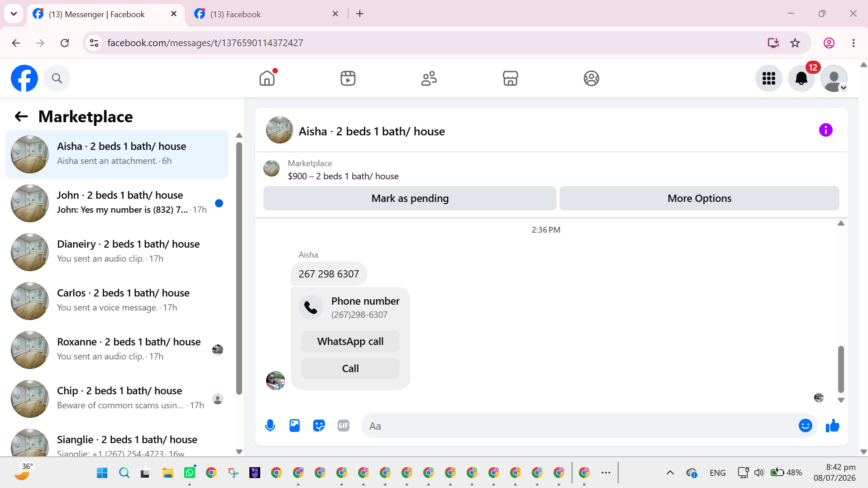
Task: Open the emoji picker smiley icon
Action: tap(806, 426)
